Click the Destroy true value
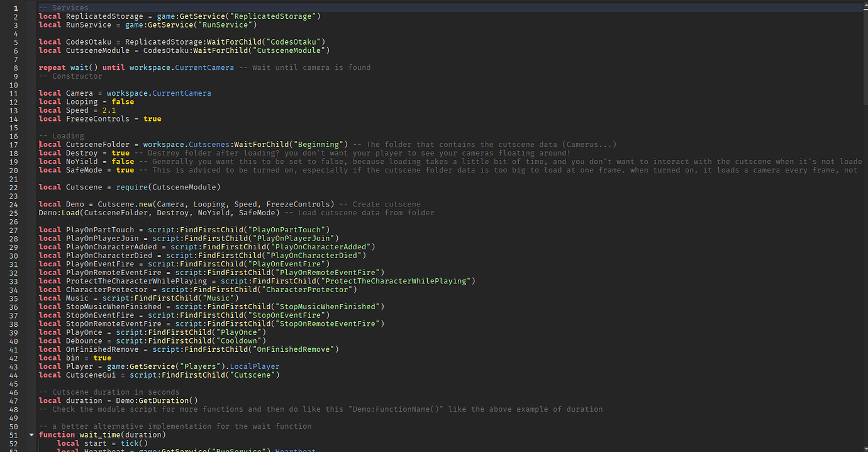 [x=120, y=153]
